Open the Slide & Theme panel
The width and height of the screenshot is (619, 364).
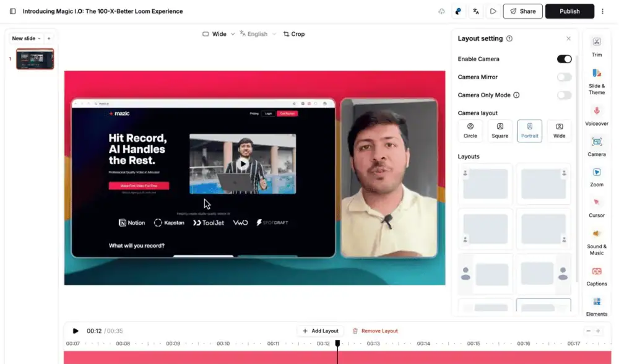pyautogui.click(x=596, y=79)
